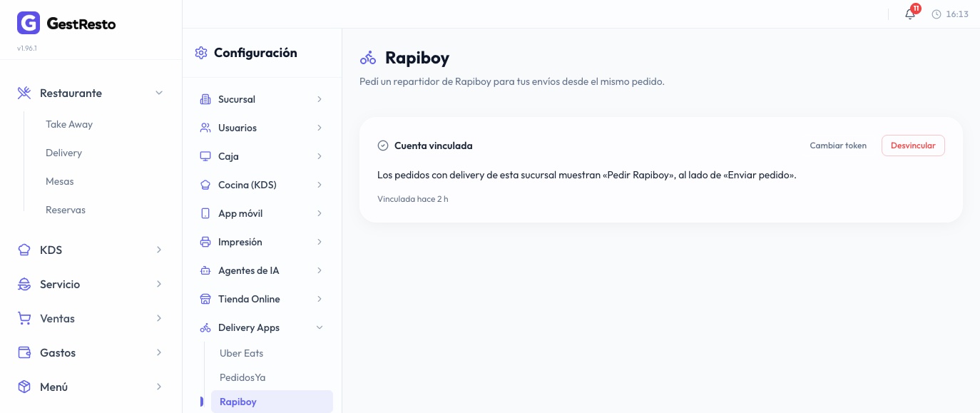Click the Configuración gear icon
The width and height of the screenshot is (980, 413).
point(201,53)
